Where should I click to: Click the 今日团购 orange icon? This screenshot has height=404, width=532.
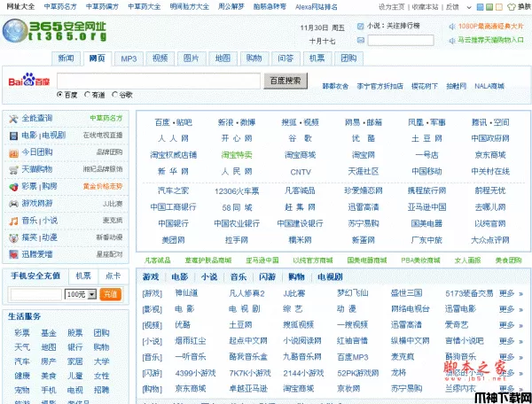[13, 153]
